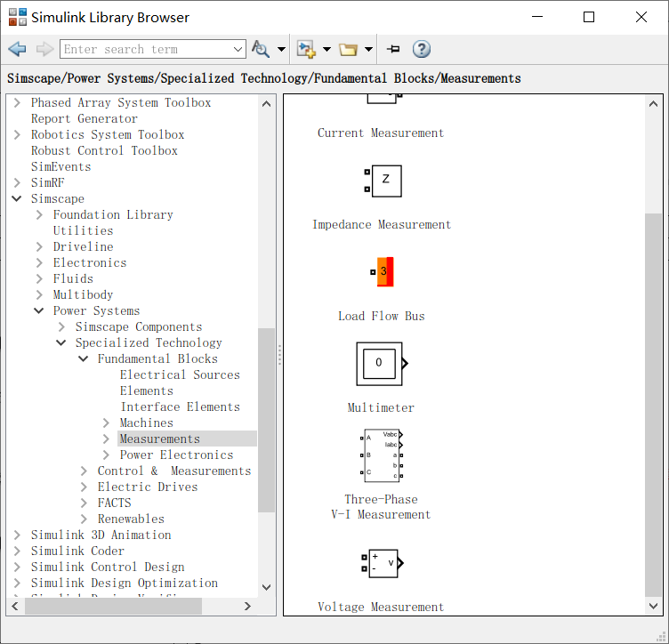This screenshot has height=644, width=669.
Task: Click the open folder icon
Action: (348, 50)
